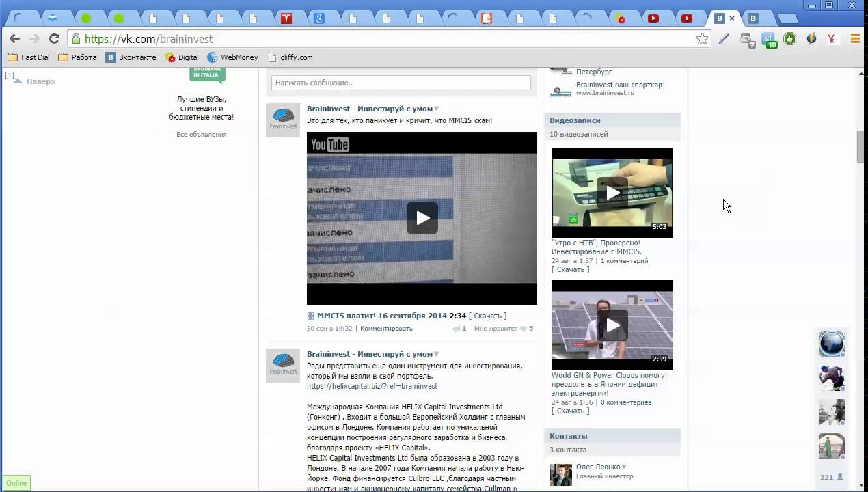Screen dimensions: 868x492
Task: Open the gliffy.com bookmark
Action: click(290, 57)
